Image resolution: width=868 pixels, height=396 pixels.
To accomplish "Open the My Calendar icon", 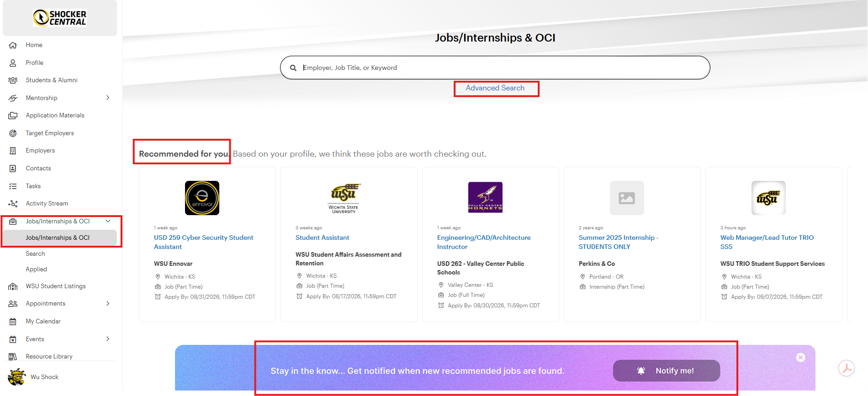I will coord(13,322).
